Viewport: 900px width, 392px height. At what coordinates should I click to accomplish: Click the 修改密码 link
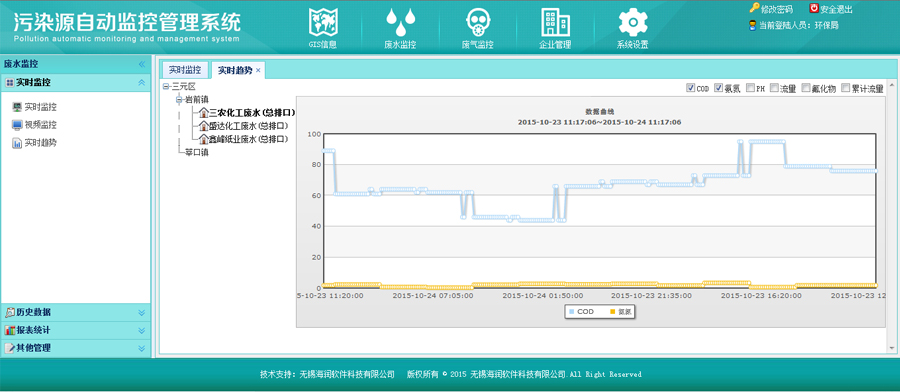pos(777,9)
